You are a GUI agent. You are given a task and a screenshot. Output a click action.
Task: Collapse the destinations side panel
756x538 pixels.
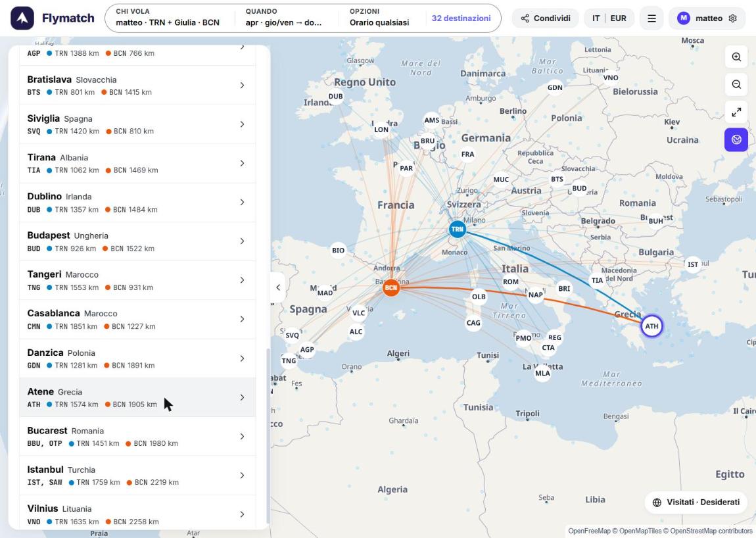(x=278, y=287)
